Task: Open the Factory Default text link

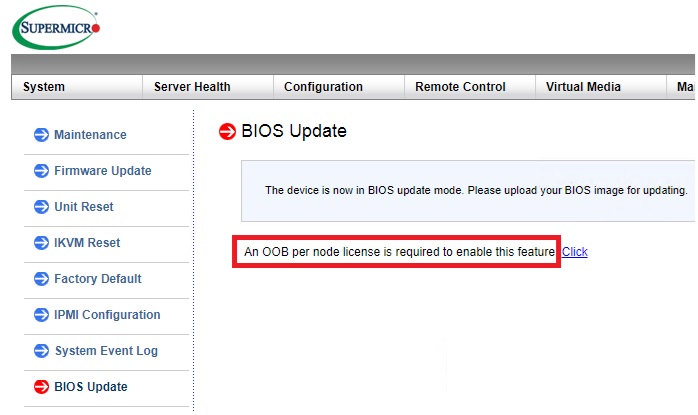Action: pos(97,279)
